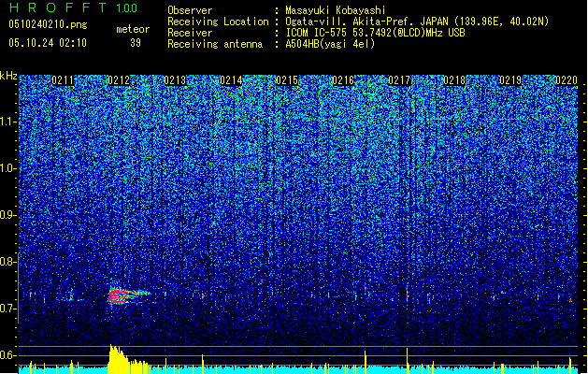Image resolution: width=588 pixels, height=374 pixels.
Task: Click the 0.6 frequency axis label
Action: coord(8,355)
